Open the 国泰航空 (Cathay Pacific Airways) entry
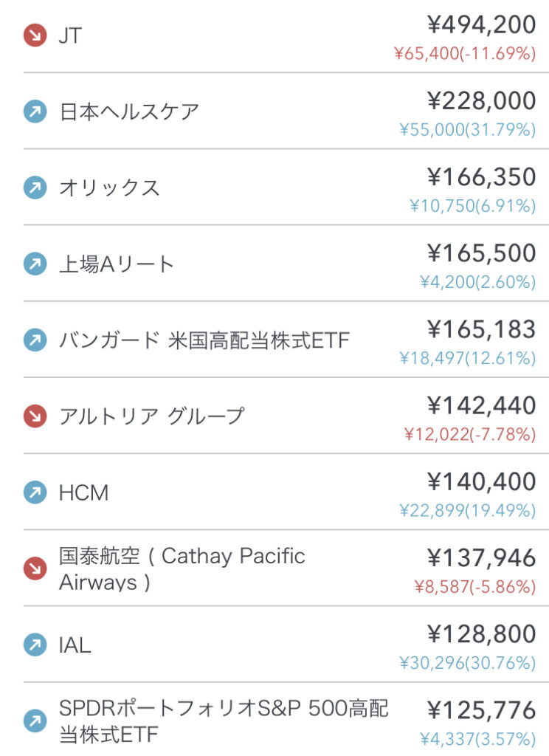549x756 pixels. (182, 568)
